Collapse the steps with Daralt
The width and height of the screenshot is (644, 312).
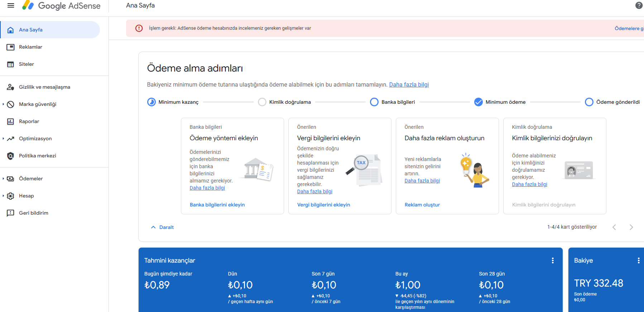tap(162, 227)
